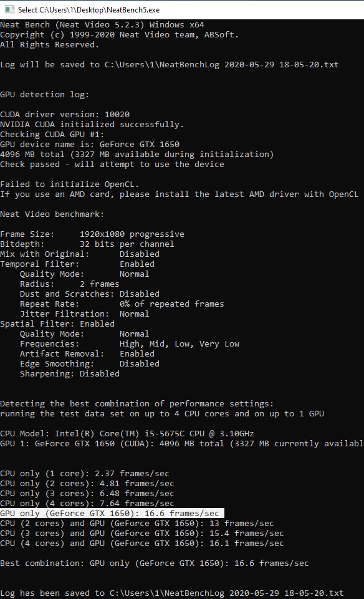Click the 'GPU 1: GeForce GTX 1650 (CUDA)' line
Image resolution: width=364 pixels, height=599 pixels.
click(182, 444)
